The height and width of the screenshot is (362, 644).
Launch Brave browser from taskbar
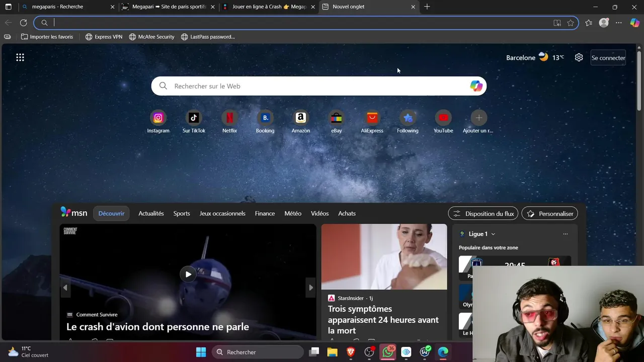pos(351,352)
